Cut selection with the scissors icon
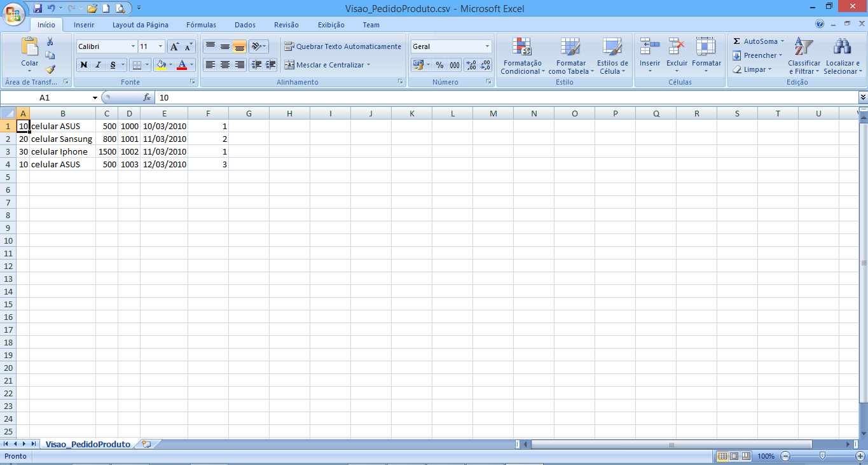The height and width of the screenshot is (465, 868). point(50,41)
